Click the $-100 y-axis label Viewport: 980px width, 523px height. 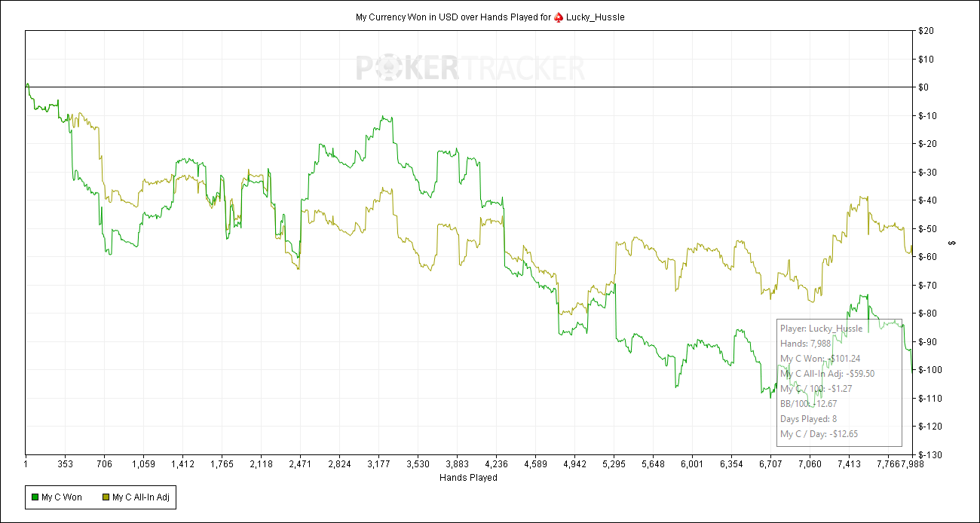click(x=930, y=370)
